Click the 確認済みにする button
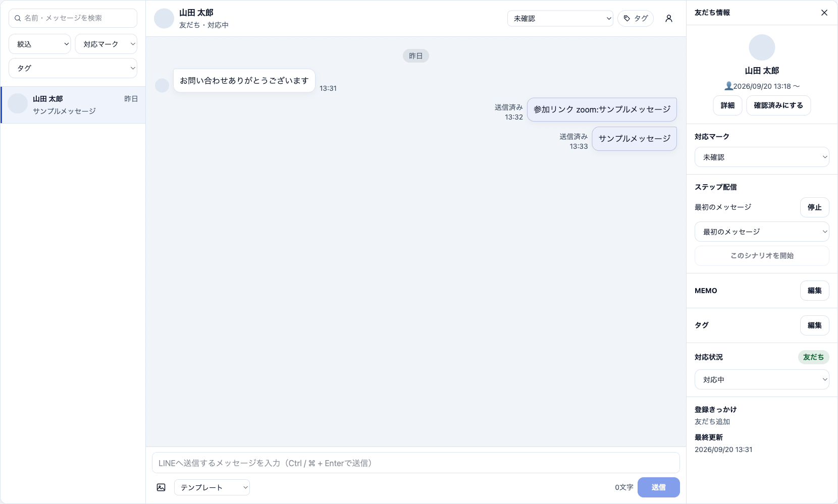 (x=778, y=105)
